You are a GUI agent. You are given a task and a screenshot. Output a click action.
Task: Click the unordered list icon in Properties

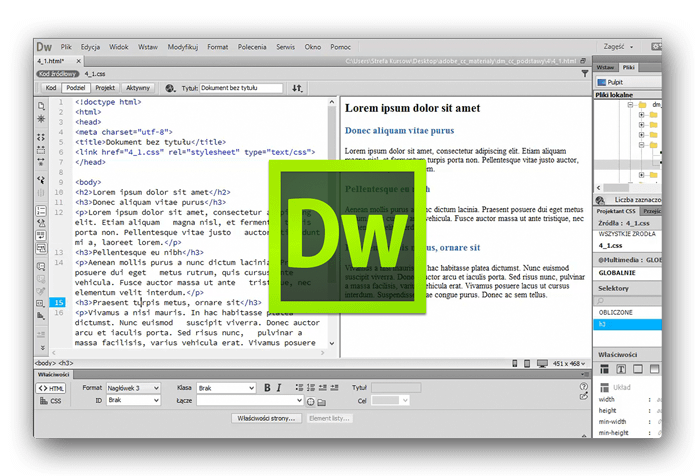click(x=297, y=387)
